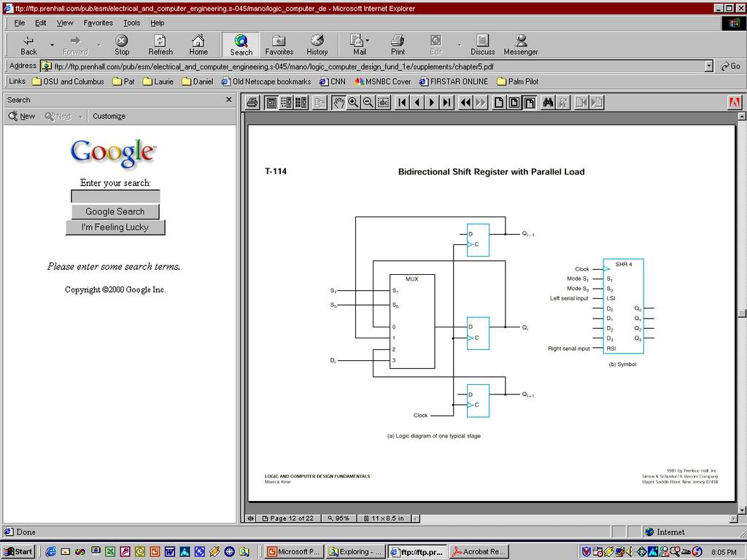Open the File menu
Viewport: 747px width, 560px height.
tap(20, 23)
